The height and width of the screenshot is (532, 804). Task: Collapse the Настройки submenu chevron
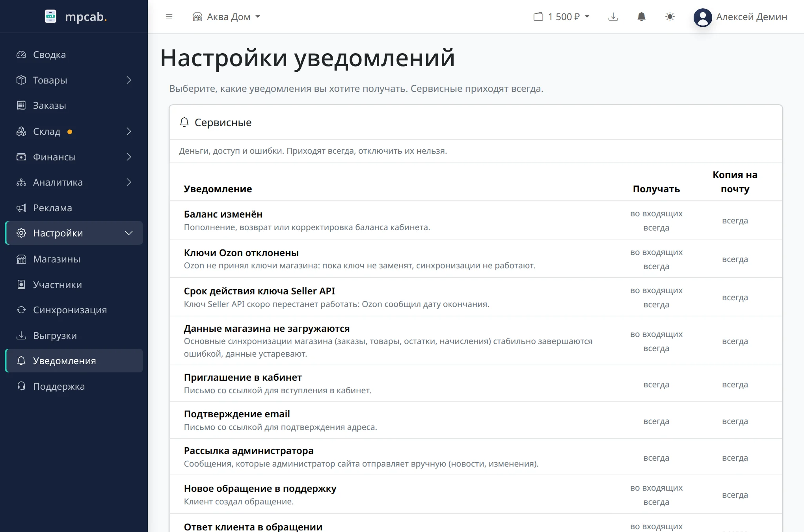coord(129,233)
